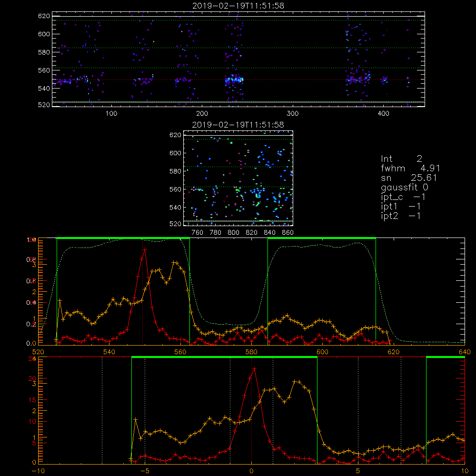
Task: Click the x-axis label 0 on bottom plot
Action: tap(251, 471)
